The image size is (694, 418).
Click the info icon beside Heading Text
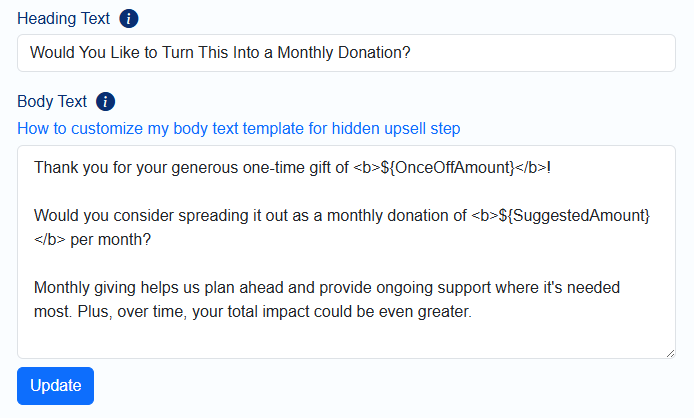[x=129, y=19]
